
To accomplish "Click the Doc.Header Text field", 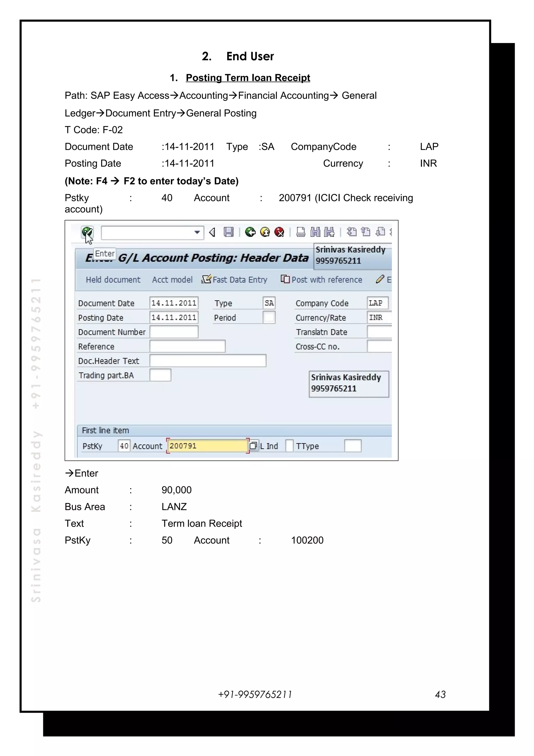I will (208, 361).
